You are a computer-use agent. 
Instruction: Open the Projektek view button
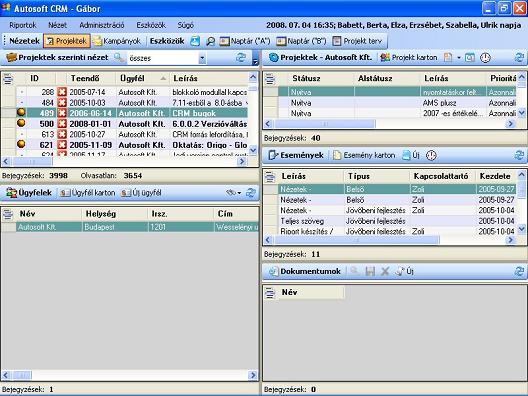tap(67, 41)
